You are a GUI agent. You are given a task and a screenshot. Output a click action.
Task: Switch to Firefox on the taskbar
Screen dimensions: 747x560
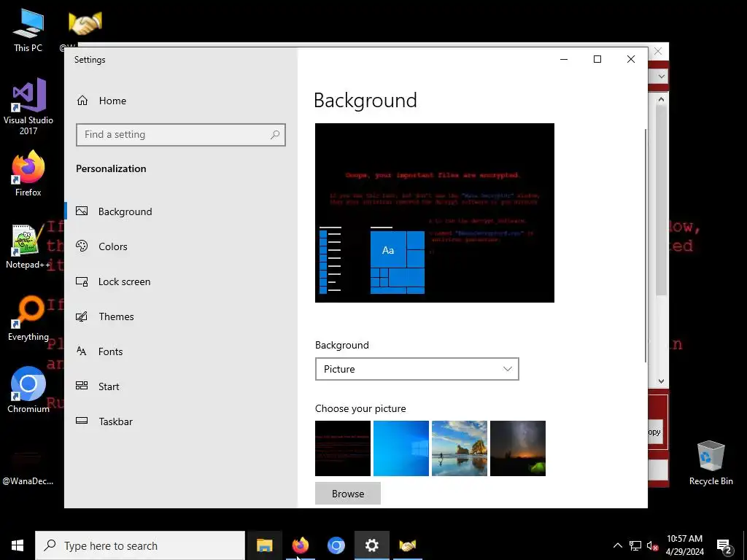[x=300, y=545]
